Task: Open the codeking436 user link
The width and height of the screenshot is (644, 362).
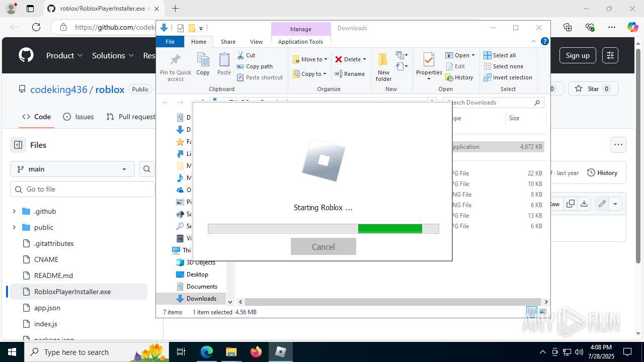Action: [x=58, y=89]
